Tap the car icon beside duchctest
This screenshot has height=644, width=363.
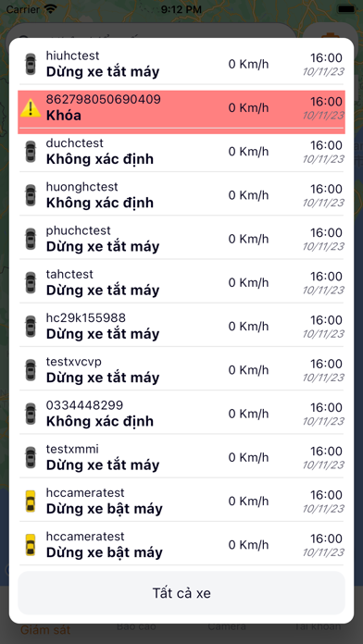(x=31, y=152)
